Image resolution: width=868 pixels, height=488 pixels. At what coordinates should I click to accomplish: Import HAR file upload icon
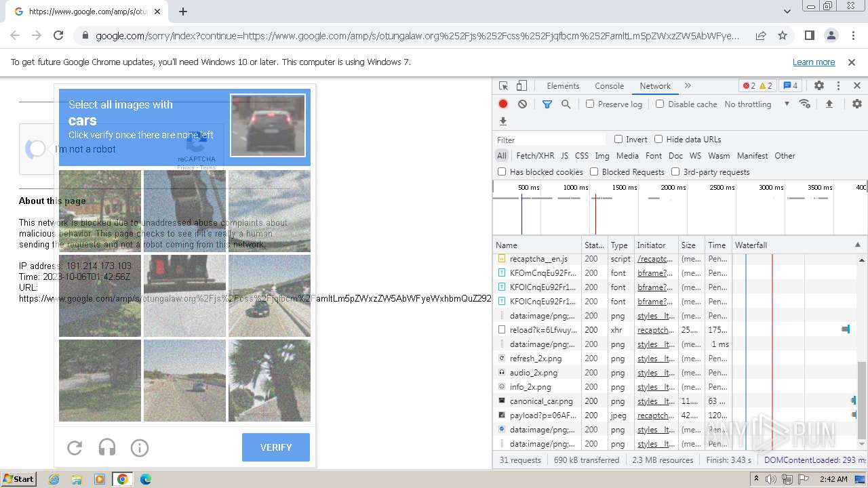point(829,104)
